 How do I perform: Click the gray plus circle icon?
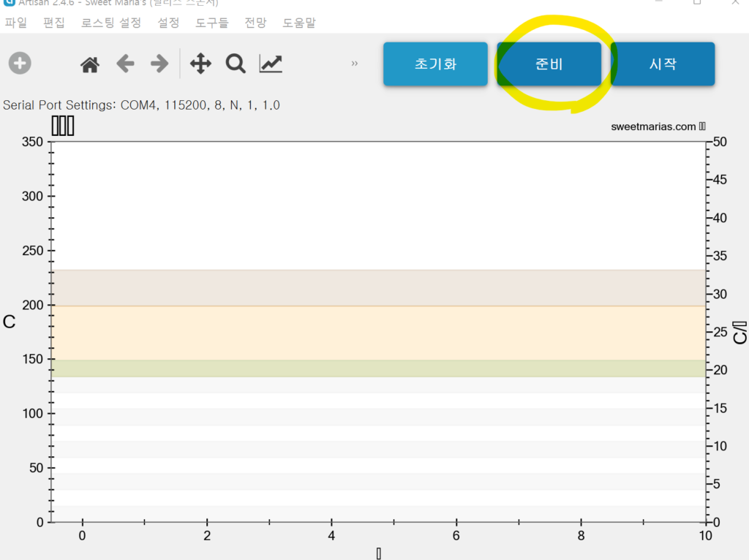20,64
